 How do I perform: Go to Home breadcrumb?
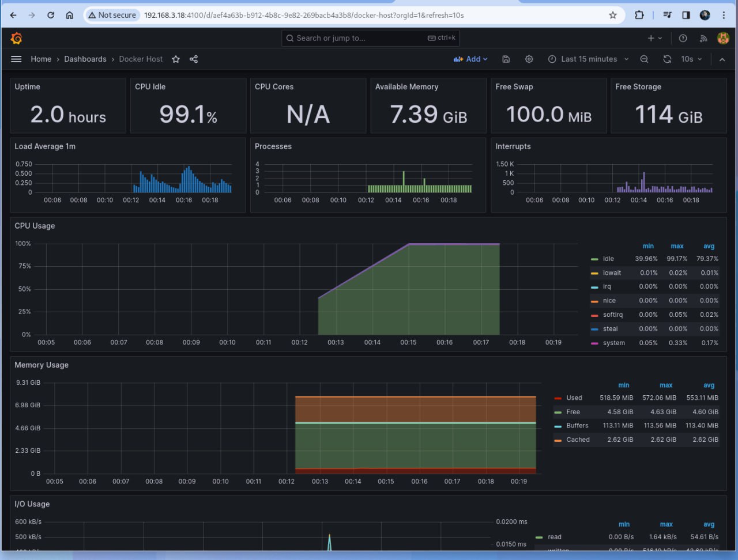click(41, 59)
